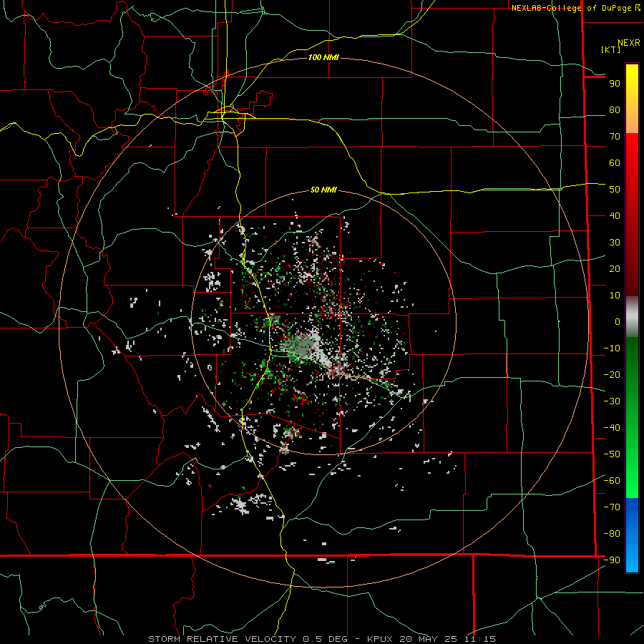
Task: Click the -80 value on velocity scale
Action: pos(612,534)
